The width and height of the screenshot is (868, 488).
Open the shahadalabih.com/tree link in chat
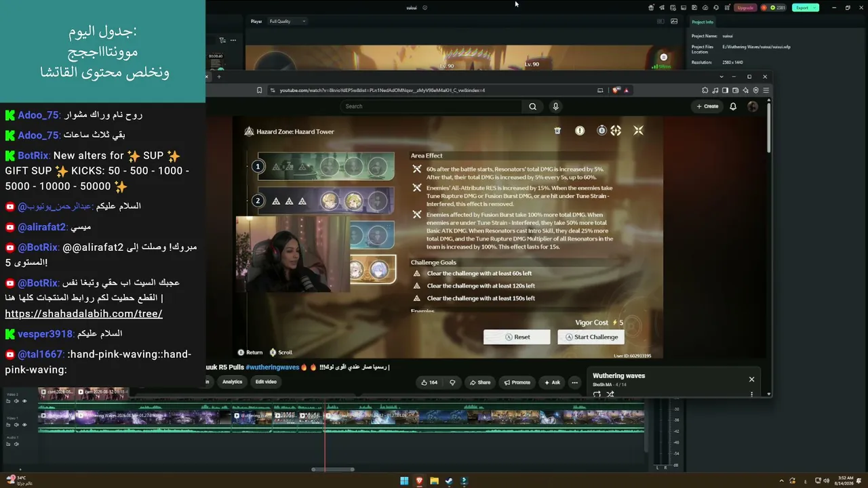pos(83,314)
